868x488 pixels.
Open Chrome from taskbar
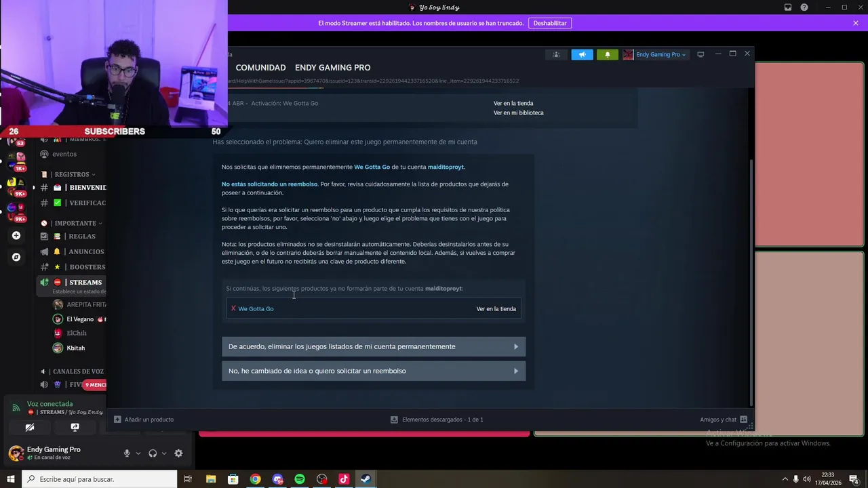(x=255, y=479)
